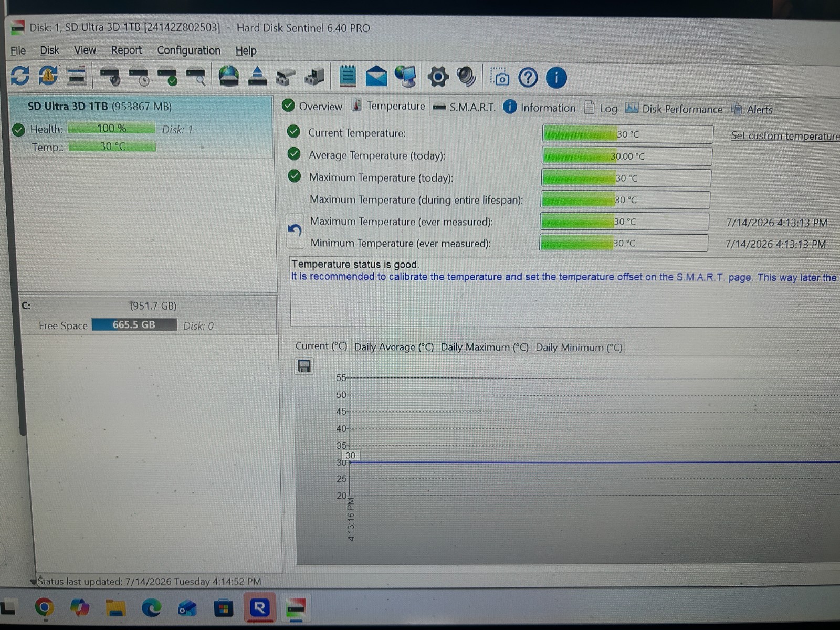Open the Configuration menu
The image size is (840, 630).
point(189,50)
